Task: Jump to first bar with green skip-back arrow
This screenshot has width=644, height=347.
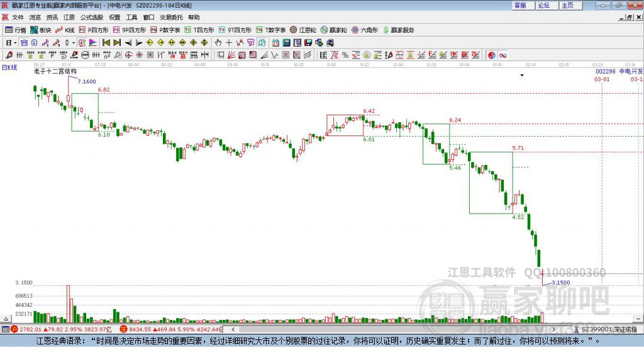Action: (106, 43)
